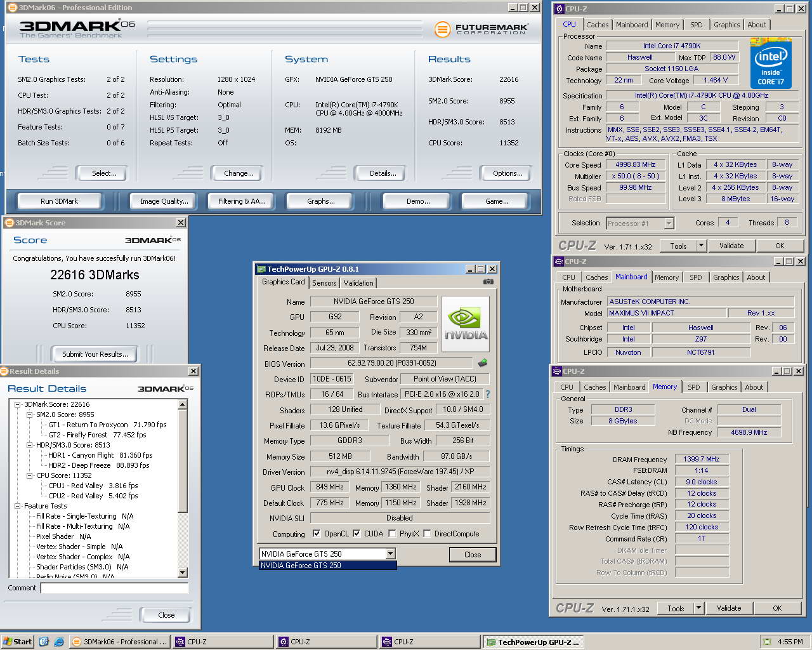Open Tools dropdown arrow in top CPU-Z window
The width and height of the screenshot is (812, 650).
click(701, 246)
